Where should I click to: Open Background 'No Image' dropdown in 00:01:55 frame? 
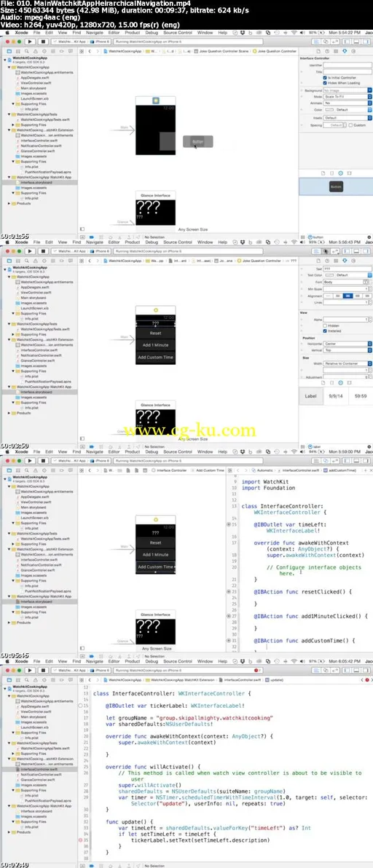(x=347, y=90)
